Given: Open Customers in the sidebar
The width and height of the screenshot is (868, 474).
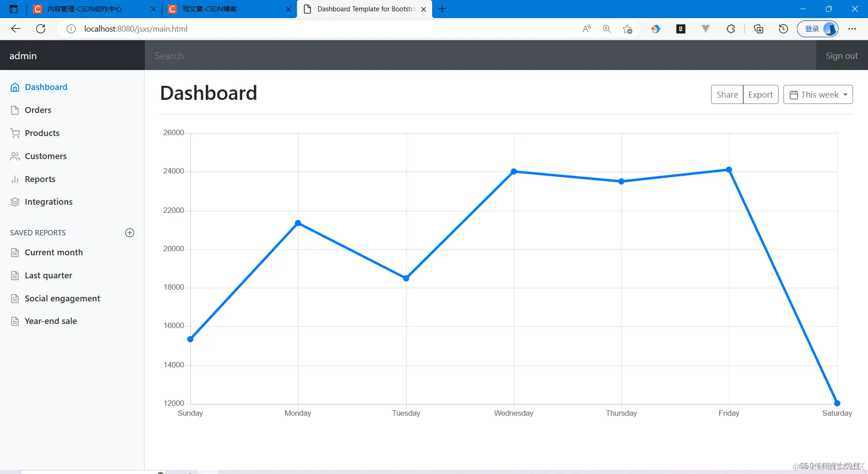Looking at the screenshot, I should 46,156.
